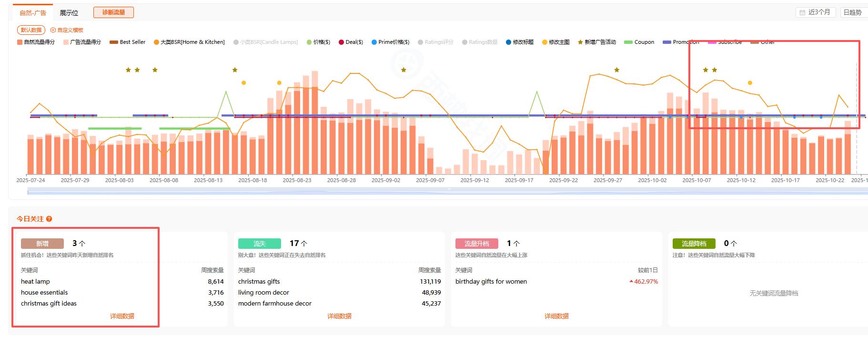Select the 默认数据 template option

click(31, 30)
